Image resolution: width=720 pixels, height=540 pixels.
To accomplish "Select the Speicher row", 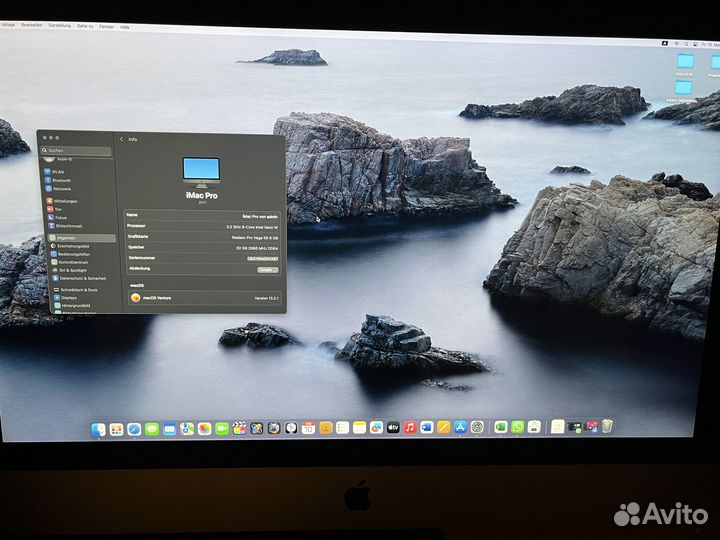I will coord(203,248).
